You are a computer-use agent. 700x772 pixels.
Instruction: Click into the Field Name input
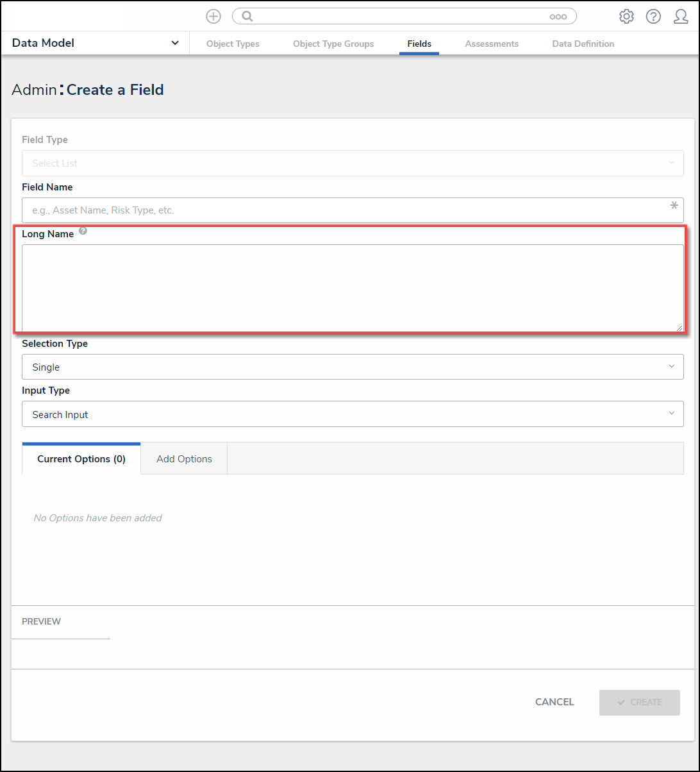353,210
